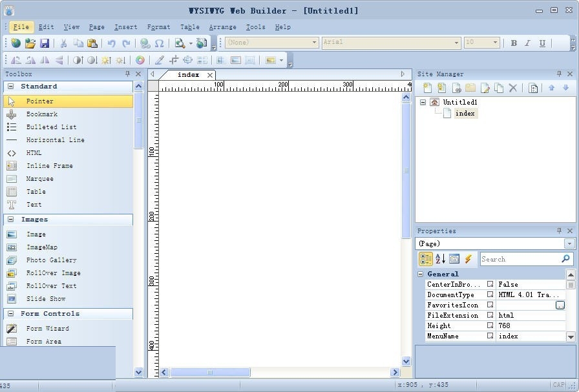
Task: Click the Crop tool icon
Action: tap(174, 60)
